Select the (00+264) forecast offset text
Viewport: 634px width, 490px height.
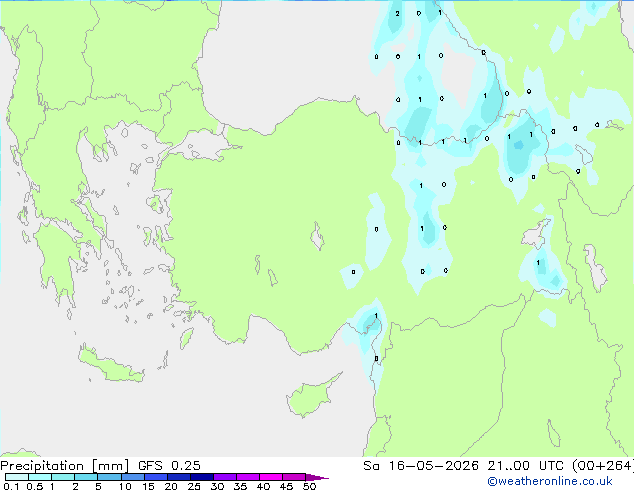click(602, 466)
